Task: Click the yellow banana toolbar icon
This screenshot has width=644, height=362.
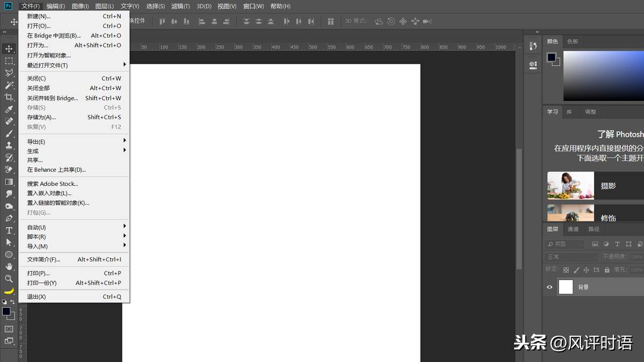Action: pyautogui.click(x=9, y=291)
